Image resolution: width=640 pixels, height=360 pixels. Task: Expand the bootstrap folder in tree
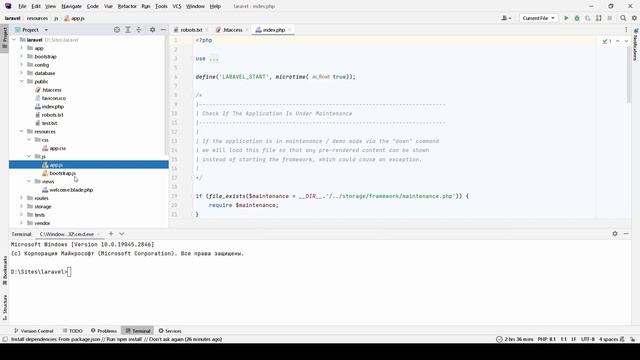click(22, 56)
